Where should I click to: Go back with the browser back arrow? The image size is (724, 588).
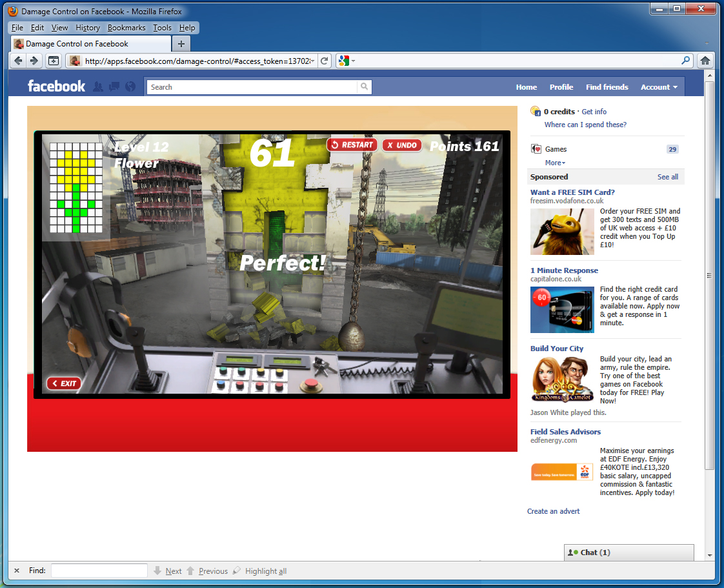pyautogui.click(x=18, y=61)
